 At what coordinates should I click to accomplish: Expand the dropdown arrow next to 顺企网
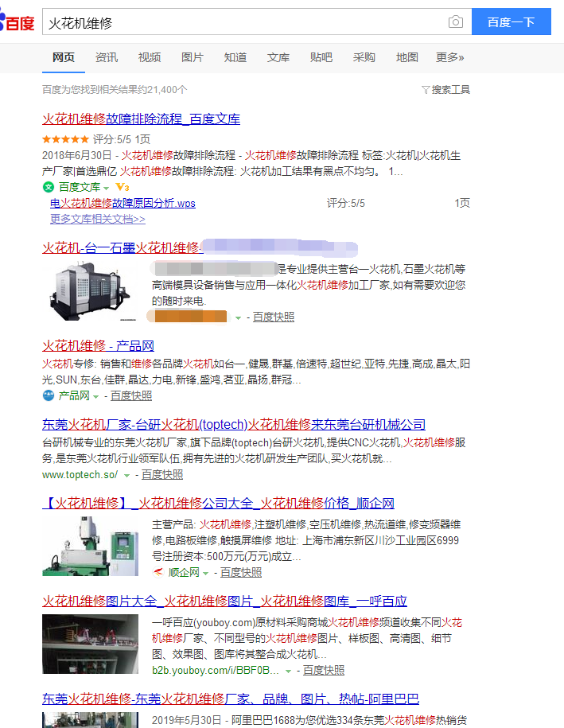point(205,574)
